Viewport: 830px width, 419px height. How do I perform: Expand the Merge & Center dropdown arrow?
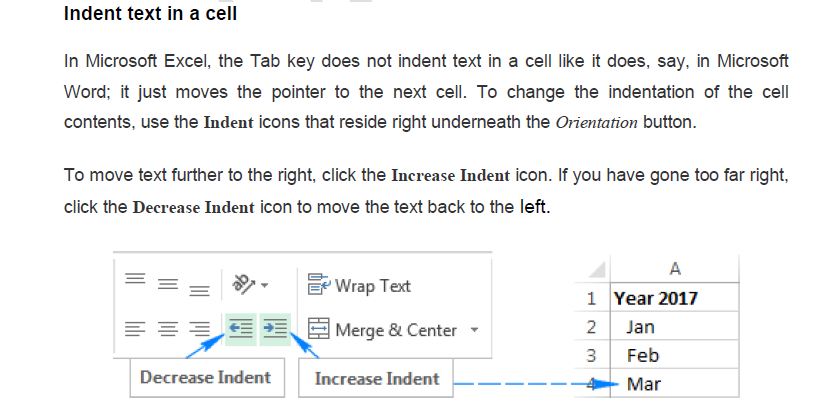[x=474, y=329]
